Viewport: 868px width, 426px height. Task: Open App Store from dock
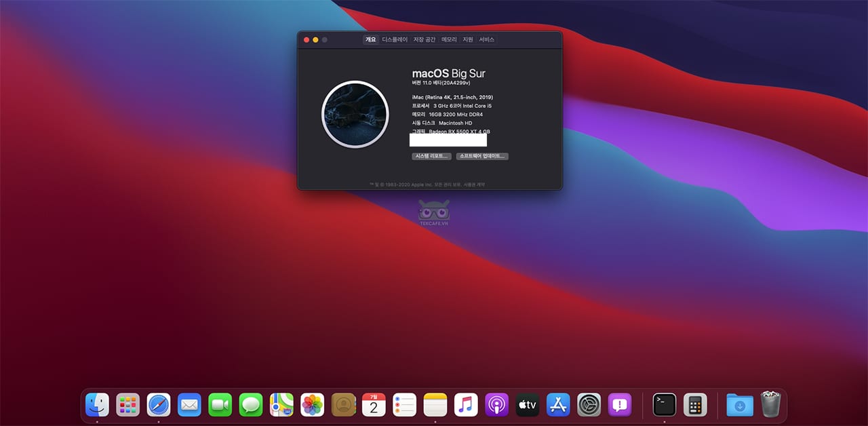[558, 405]
